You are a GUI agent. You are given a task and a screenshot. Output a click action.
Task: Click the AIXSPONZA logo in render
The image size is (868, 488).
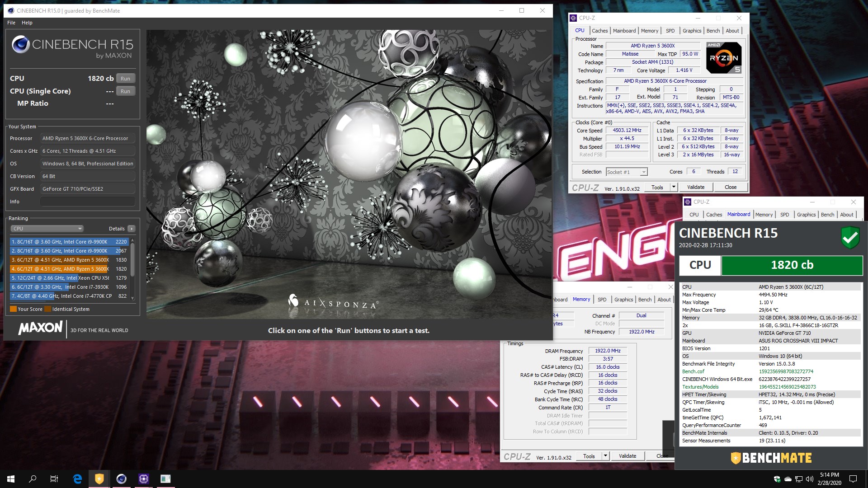point(333,302)
